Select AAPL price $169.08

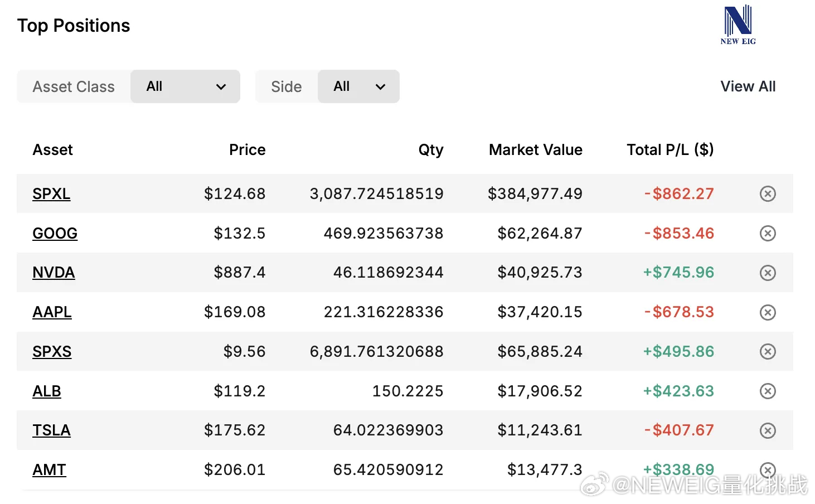coord(235,312)
